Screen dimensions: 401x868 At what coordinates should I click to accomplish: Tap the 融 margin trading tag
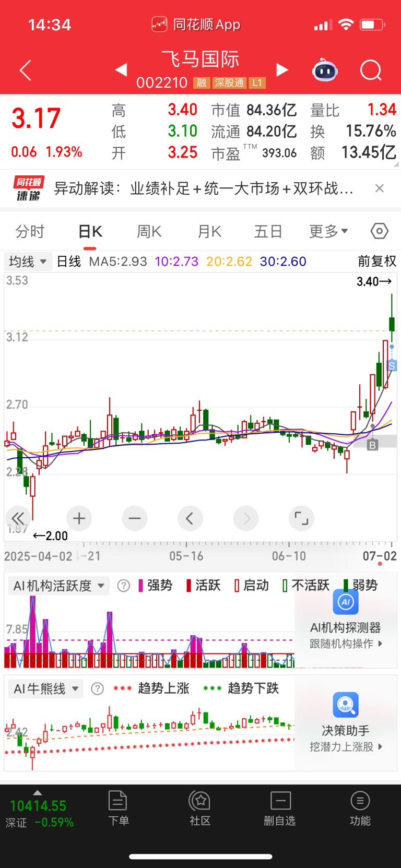(x=201, y=83)
